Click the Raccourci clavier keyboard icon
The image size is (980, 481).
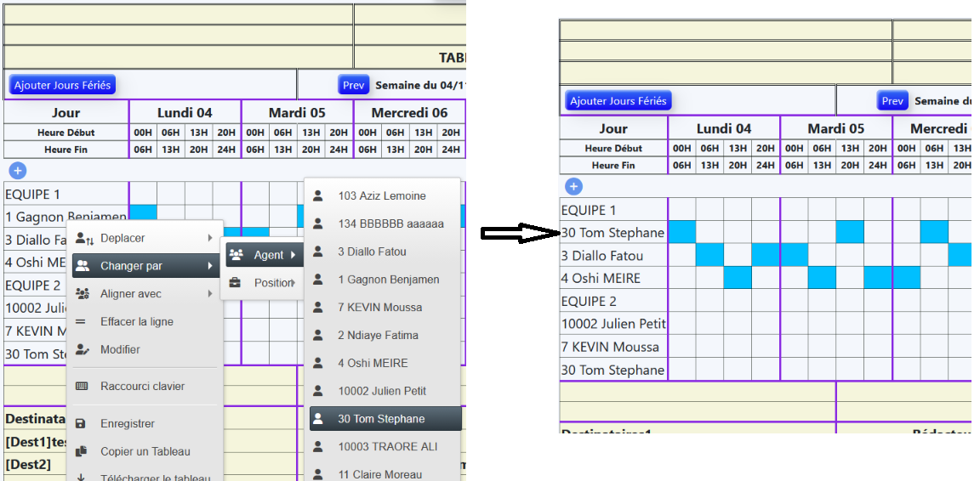[82, 386]
